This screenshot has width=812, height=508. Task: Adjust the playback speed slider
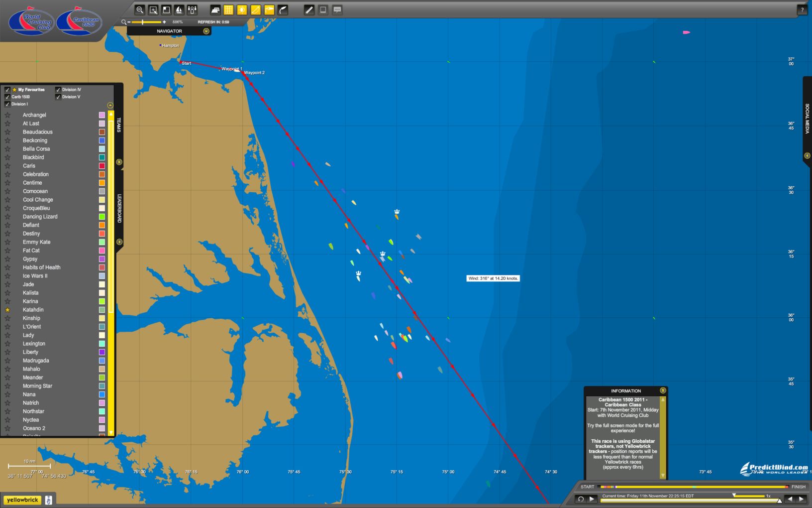749,496
